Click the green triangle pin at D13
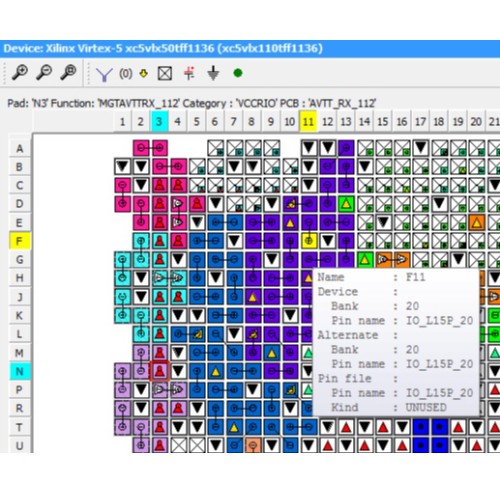The image size is (500, 500). click(x=346, y=203)
